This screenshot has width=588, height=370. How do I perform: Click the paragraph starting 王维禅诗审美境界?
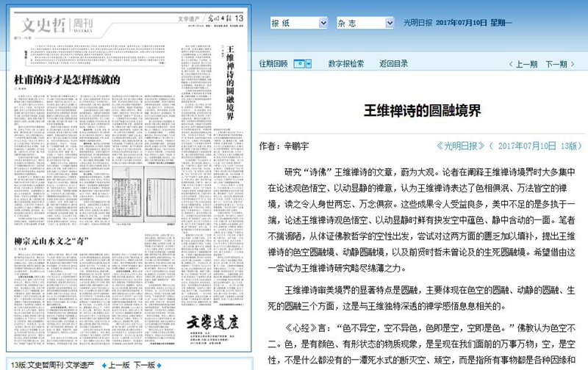click(421, 298)
